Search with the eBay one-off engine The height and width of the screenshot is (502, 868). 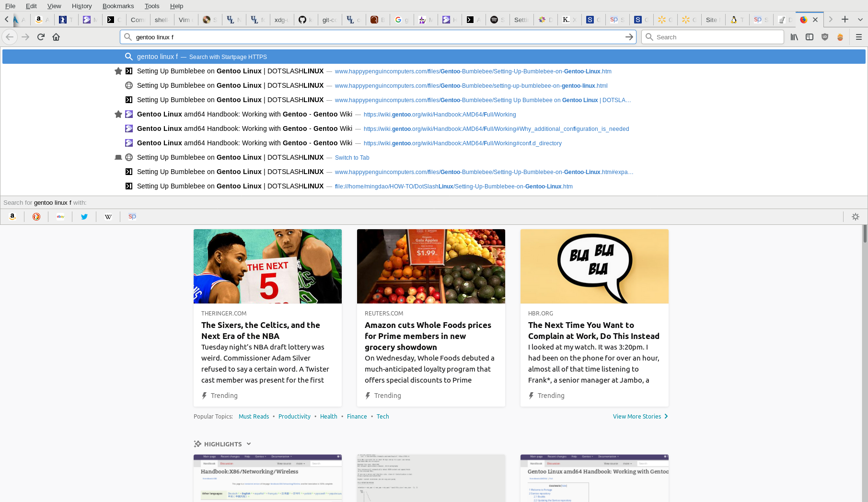click(x=60, y=217)
